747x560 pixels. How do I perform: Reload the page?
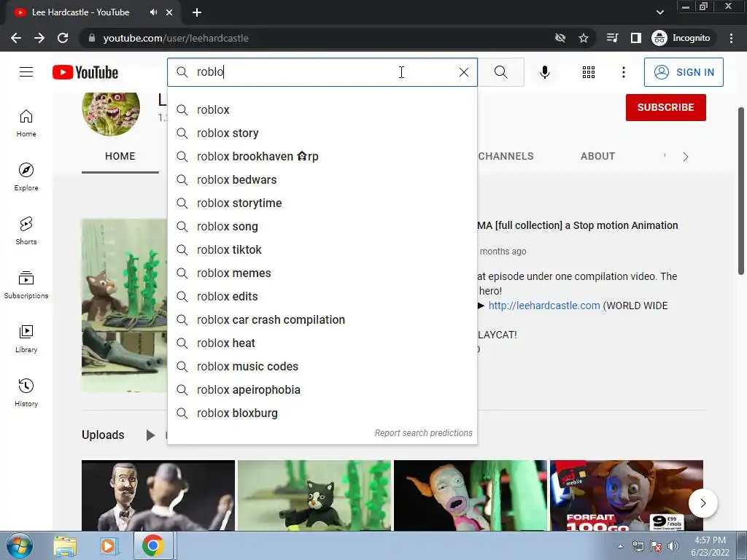click(x=63, y=38)
